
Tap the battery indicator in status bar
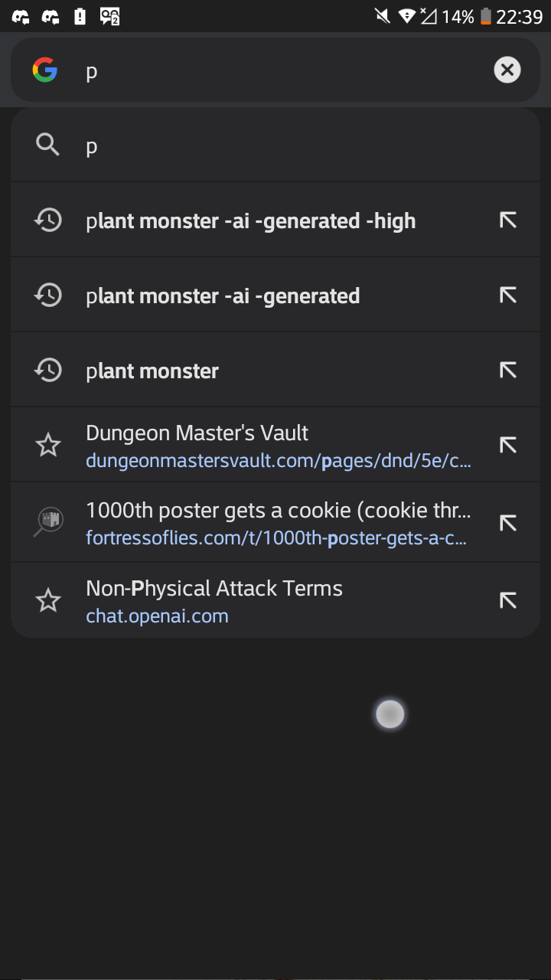coord(485,16)
